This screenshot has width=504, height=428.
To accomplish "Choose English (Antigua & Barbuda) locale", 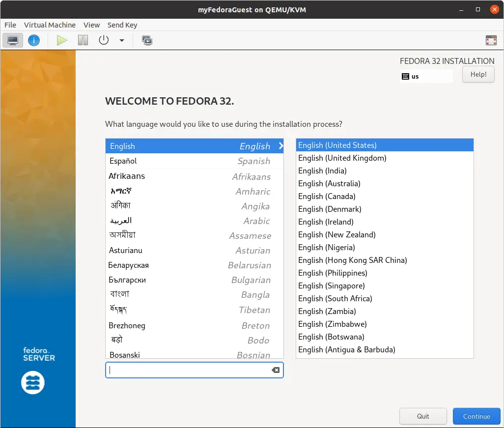I will (385, 349).
